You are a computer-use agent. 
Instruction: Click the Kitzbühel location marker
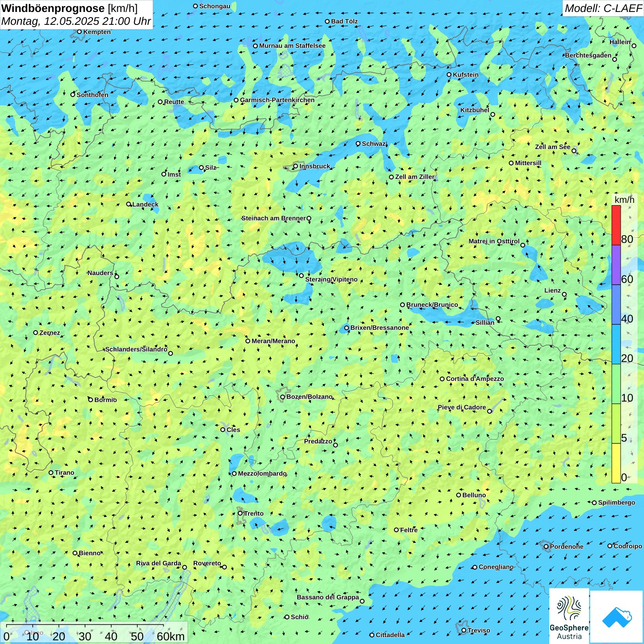(493, 115)
